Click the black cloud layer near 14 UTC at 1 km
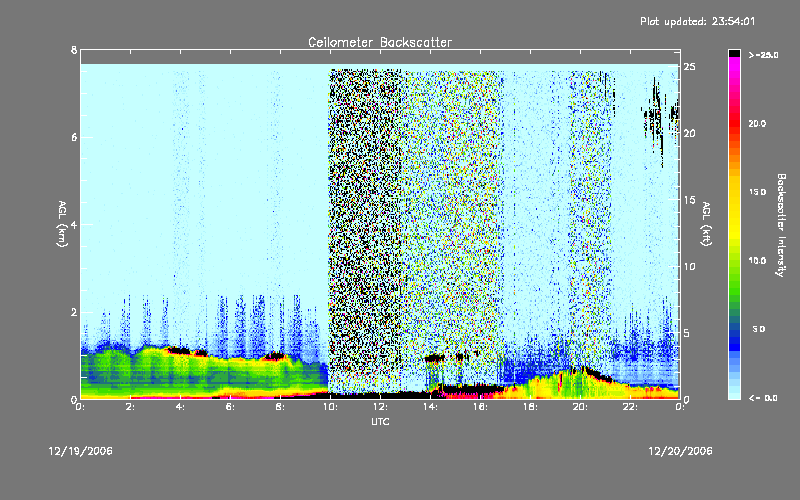 (x=434, y=358)
